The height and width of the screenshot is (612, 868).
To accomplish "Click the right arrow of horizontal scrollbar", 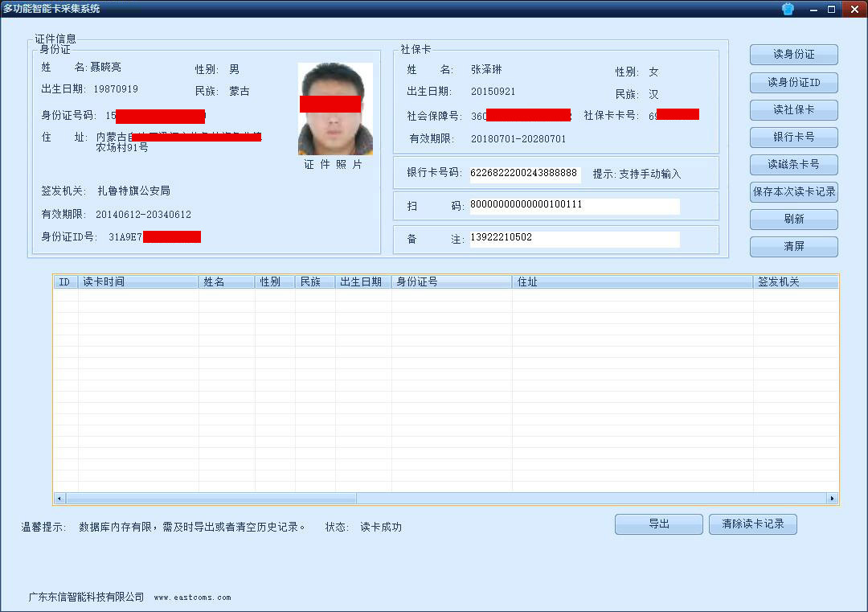I will click(833, 498).
